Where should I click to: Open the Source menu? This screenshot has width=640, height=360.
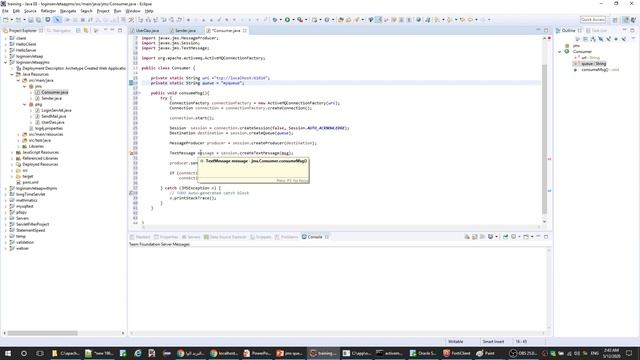(x=30, y=11)
